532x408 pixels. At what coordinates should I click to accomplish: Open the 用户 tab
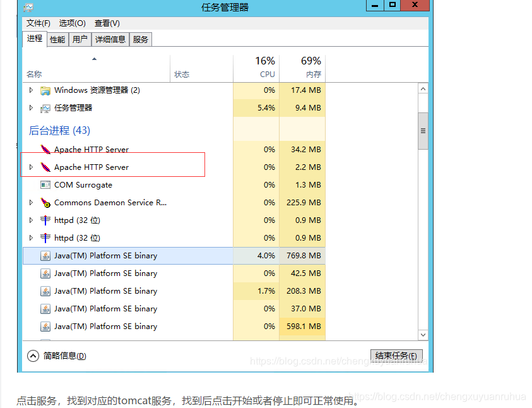click(x=80, y=39)
